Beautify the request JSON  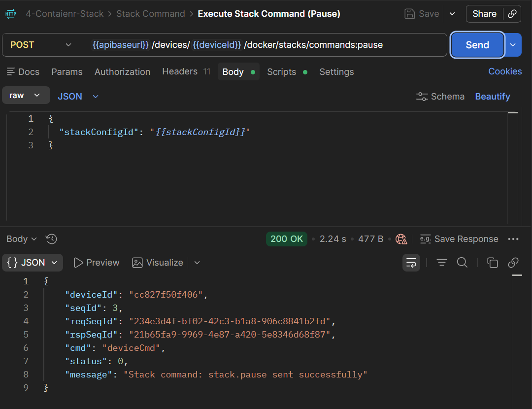[492, 97]
